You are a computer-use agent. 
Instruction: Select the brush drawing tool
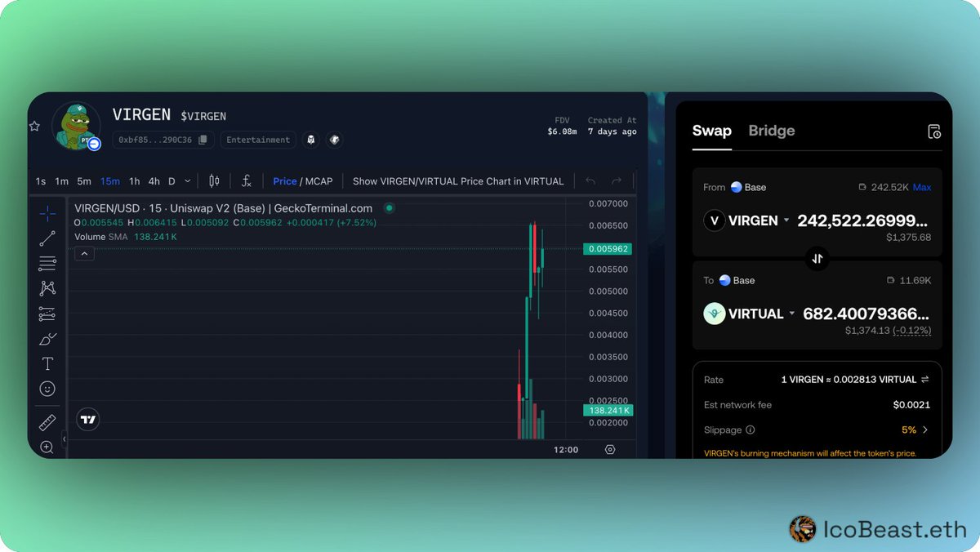pyautogui.click(x=47, y=339)
